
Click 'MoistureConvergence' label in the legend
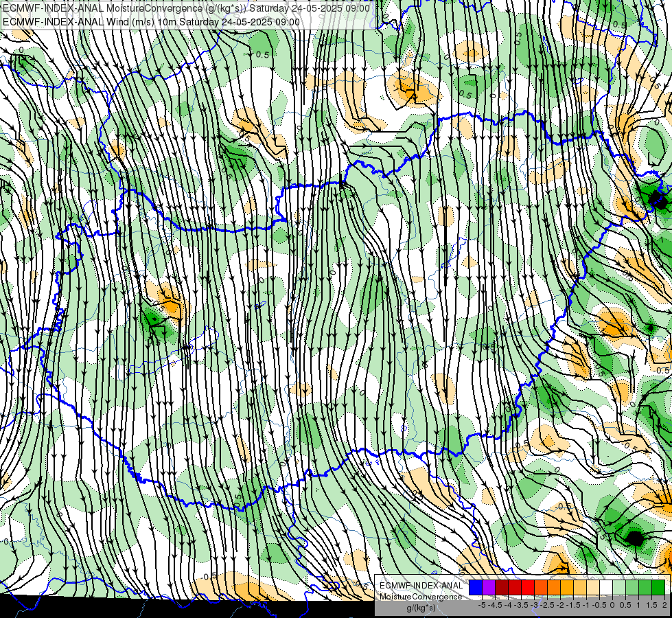[x=421, y=597]
